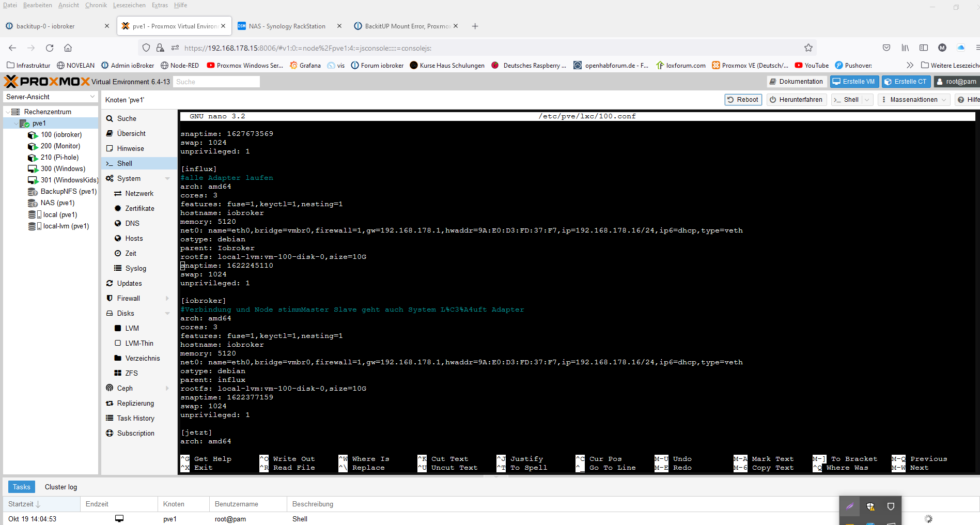The height and width of the screenshot is (525, 980).
Task: Open the Datei menu
Action: [x=10, y=5]
